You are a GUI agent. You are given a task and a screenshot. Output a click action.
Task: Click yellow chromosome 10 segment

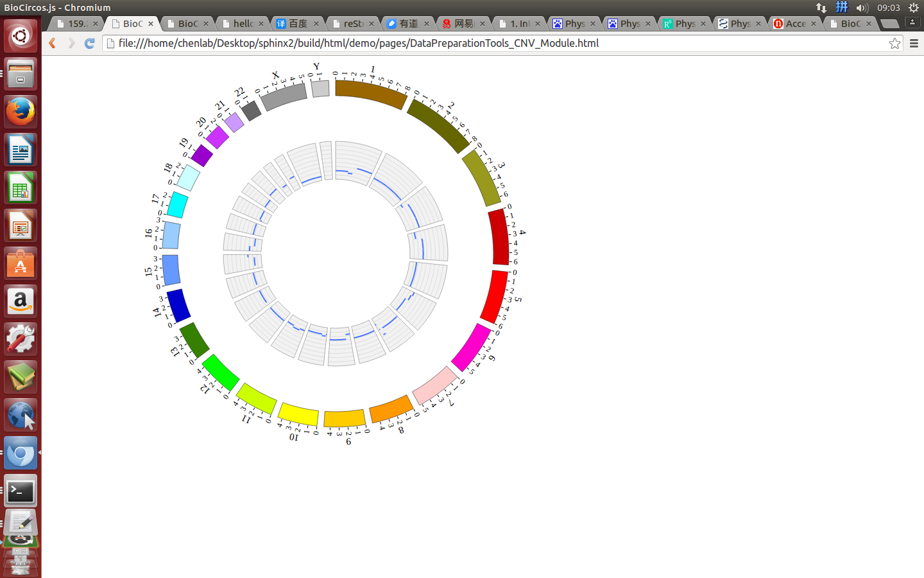click(x=298, y=414)
